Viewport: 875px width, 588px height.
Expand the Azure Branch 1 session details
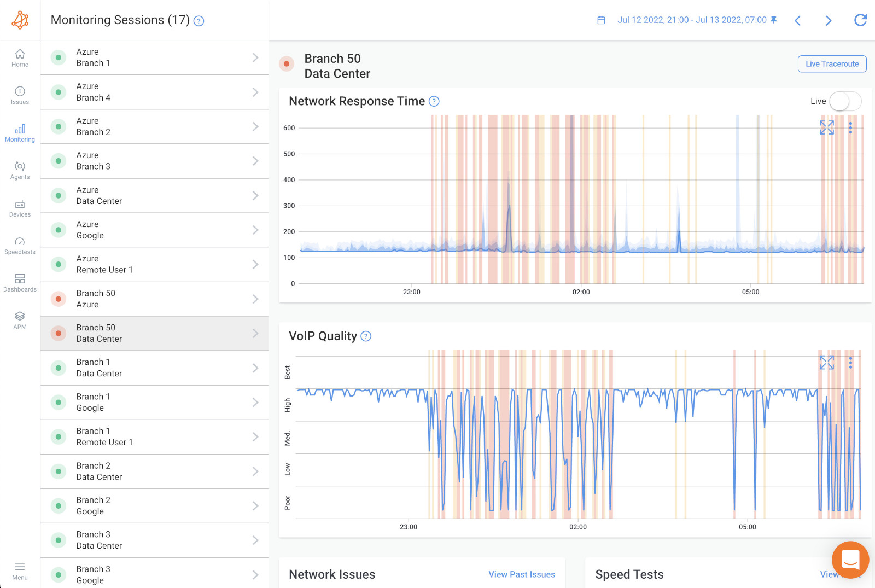pos(255,57)
